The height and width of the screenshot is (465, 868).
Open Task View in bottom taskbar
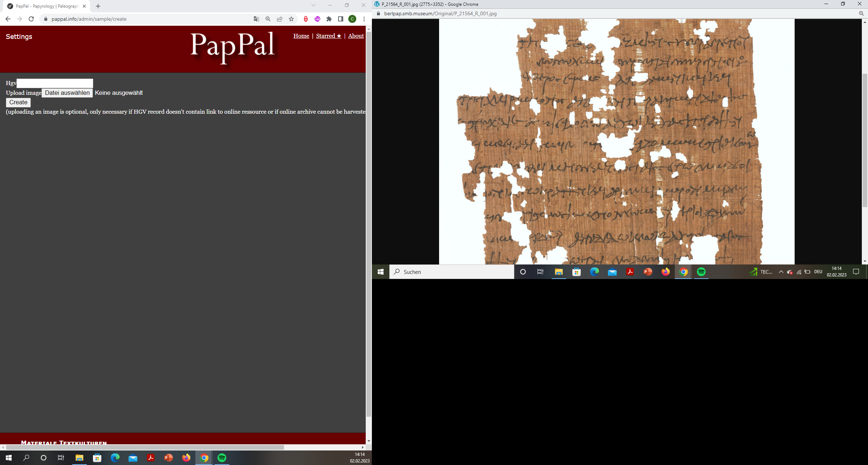[61, 458]
